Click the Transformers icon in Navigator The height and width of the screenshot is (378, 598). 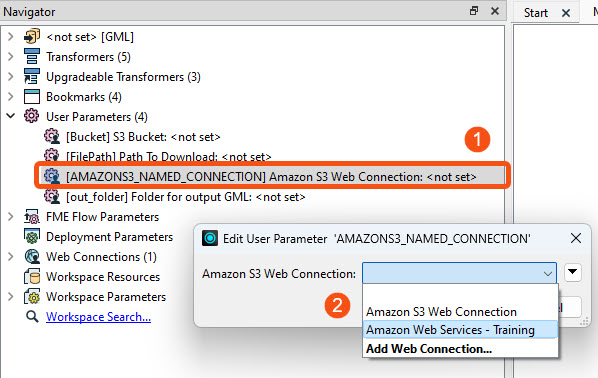(x=32, y=56)
